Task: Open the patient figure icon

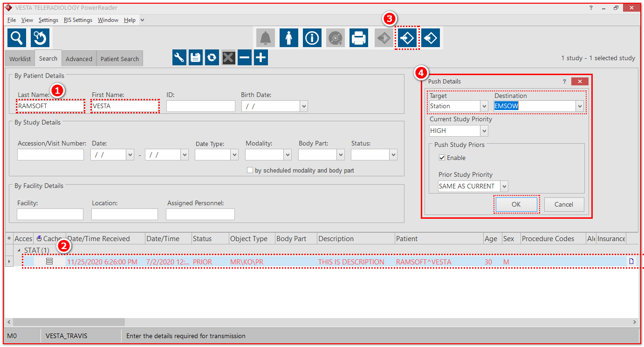Action: pos(289,38)
